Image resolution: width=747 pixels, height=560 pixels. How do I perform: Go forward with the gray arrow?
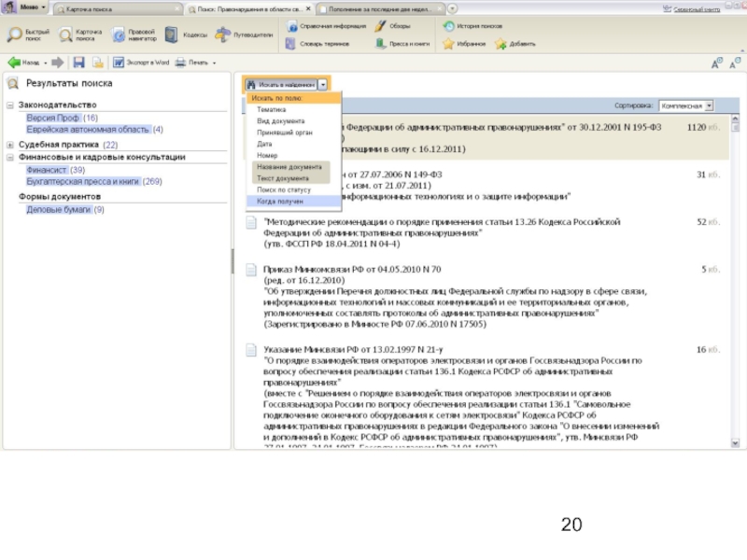click(58, 63)
